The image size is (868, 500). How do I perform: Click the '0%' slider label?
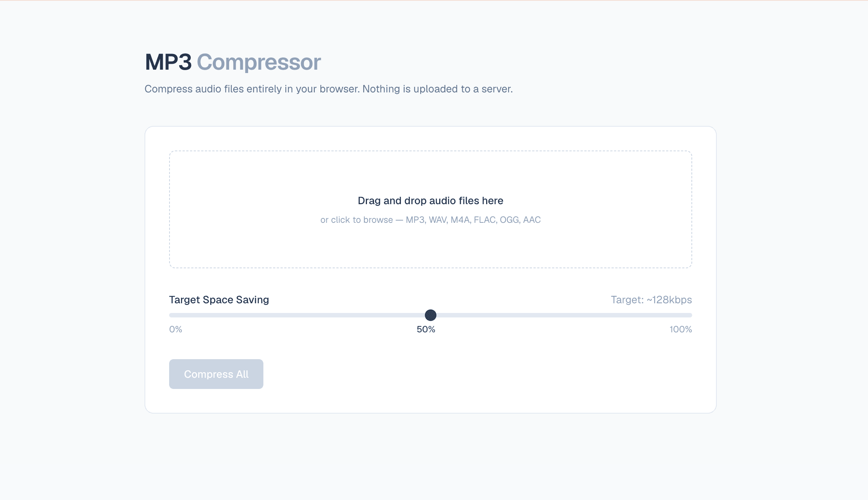click(x=175, y=329)
